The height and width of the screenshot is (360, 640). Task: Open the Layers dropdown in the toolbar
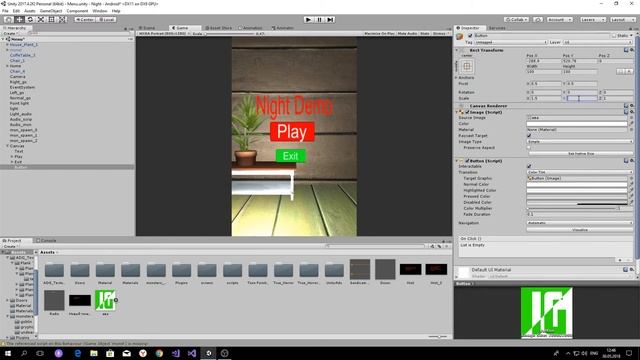pyautogui.click(x=592, y=20)
